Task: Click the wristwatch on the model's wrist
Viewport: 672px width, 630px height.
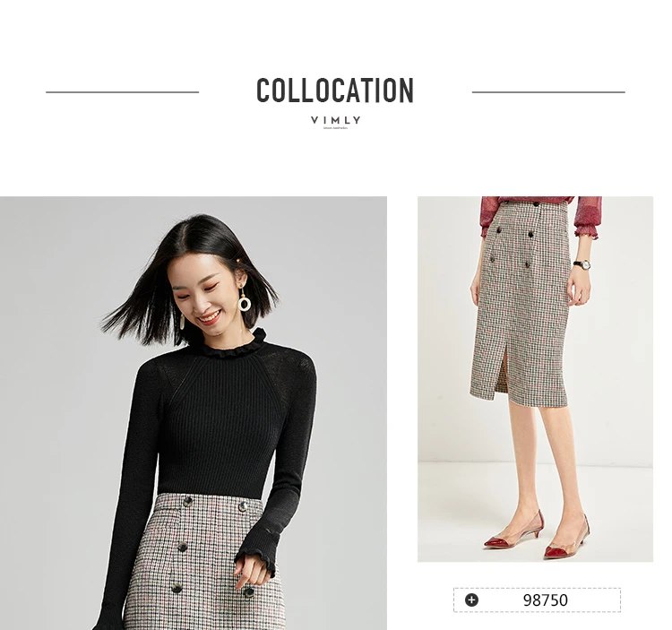Action: coord(582,264)
